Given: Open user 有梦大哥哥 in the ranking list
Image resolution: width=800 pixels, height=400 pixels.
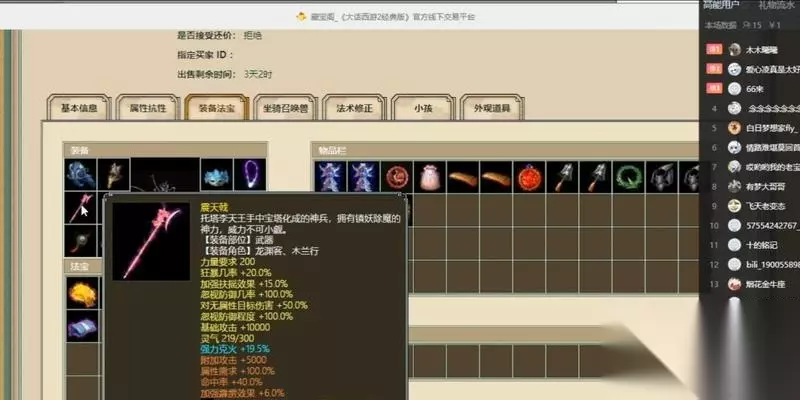Looking at the screenshot, I should point(765,187).
